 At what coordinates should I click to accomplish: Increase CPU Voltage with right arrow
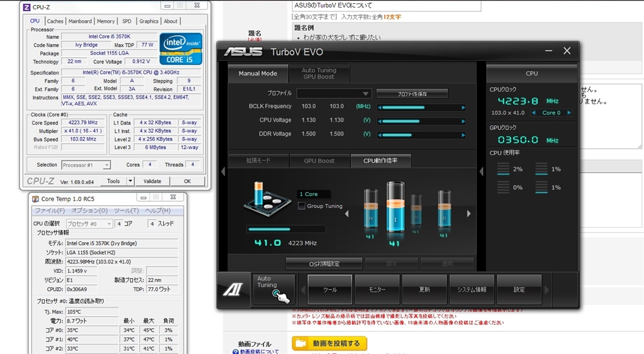pos(464,121)
